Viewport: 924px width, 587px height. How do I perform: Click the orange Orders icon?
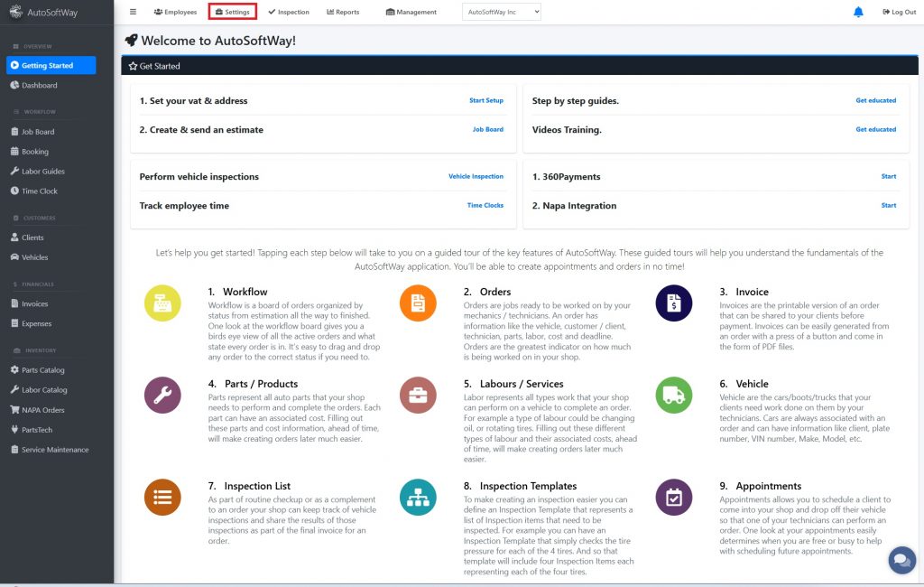point(418,303)
